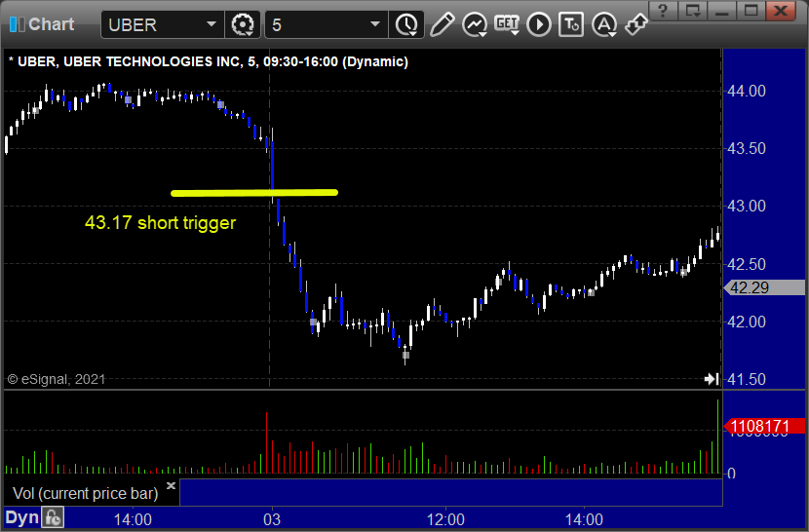Click the 43.50 price axis label
Image resolution: width=809 pixels, height=532 pixels.
[x=746, y=149]
